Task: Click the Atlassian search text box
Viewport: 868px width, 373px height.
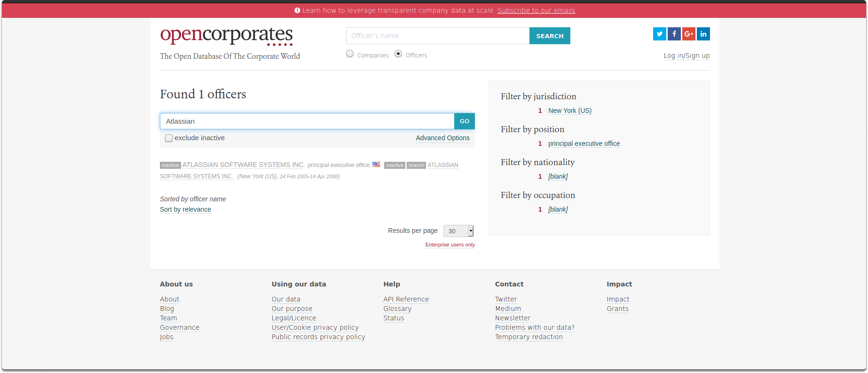Action: pyautogui.click(x=307, y=121)
